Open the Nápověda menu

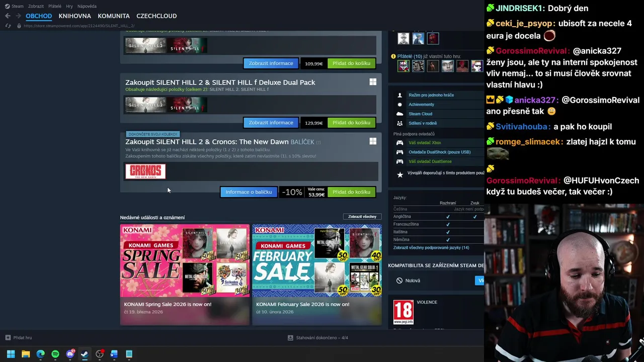(87, 6)
